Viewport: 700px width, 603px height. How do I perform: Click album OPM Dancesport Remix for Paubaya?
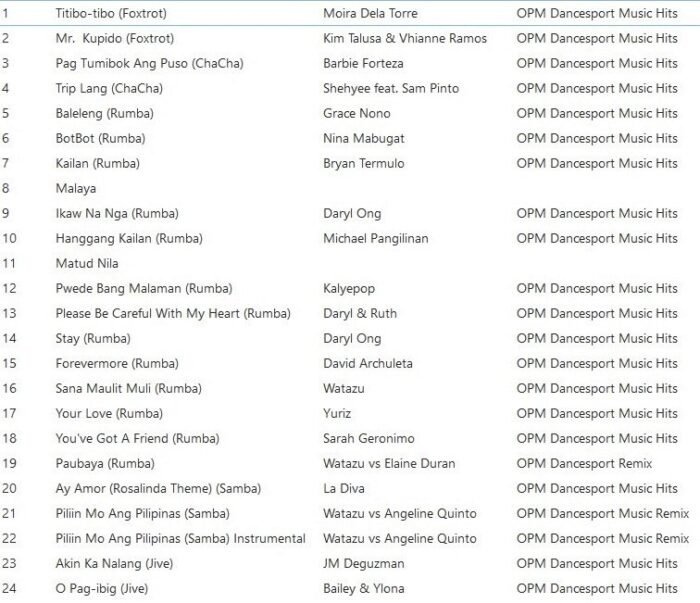click(x=584, y=464)
